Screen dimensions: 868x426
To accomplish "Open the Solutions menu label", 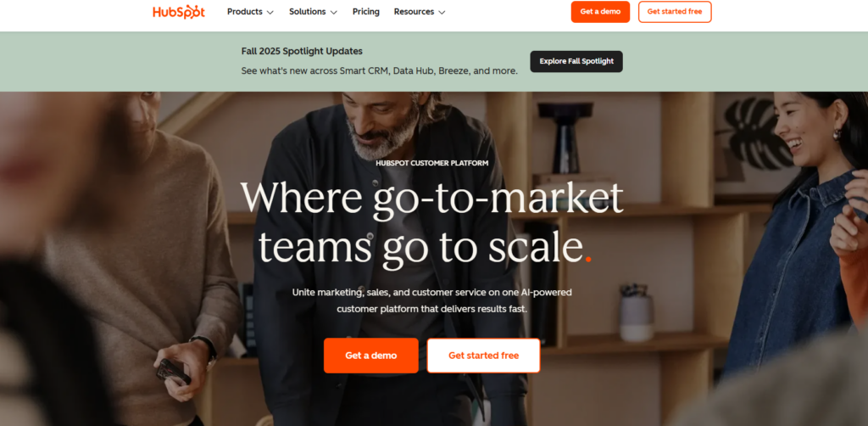I will point(307,12).
